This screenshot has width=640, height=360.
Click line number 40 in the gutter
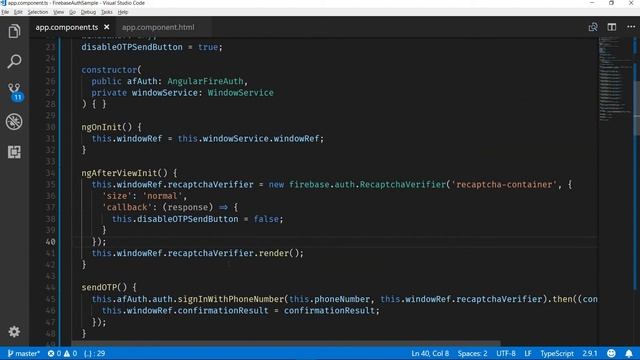50,242
